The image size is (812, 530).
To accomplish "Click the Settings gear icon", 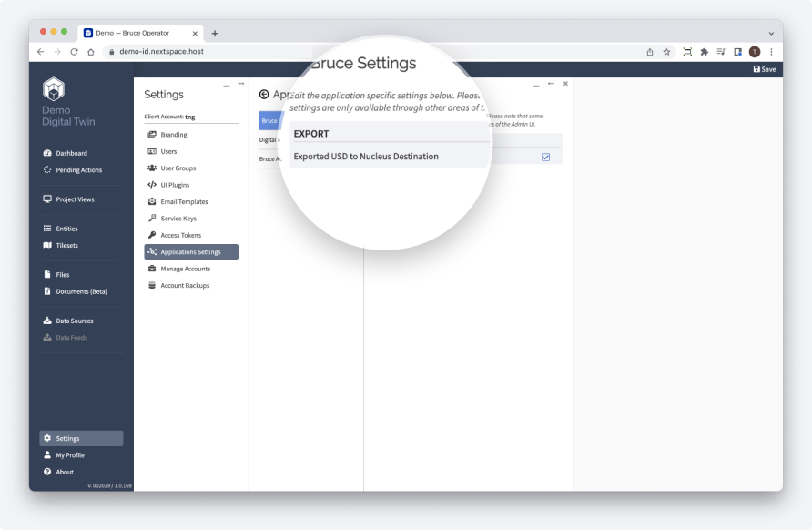I will pyautogui.click(x=47, y=438).
